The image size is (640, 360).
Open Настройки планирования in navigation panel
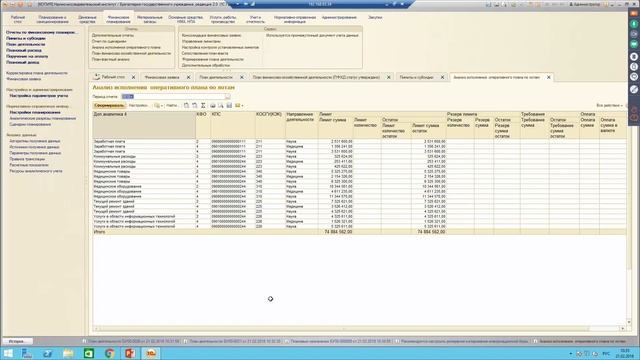35,112
